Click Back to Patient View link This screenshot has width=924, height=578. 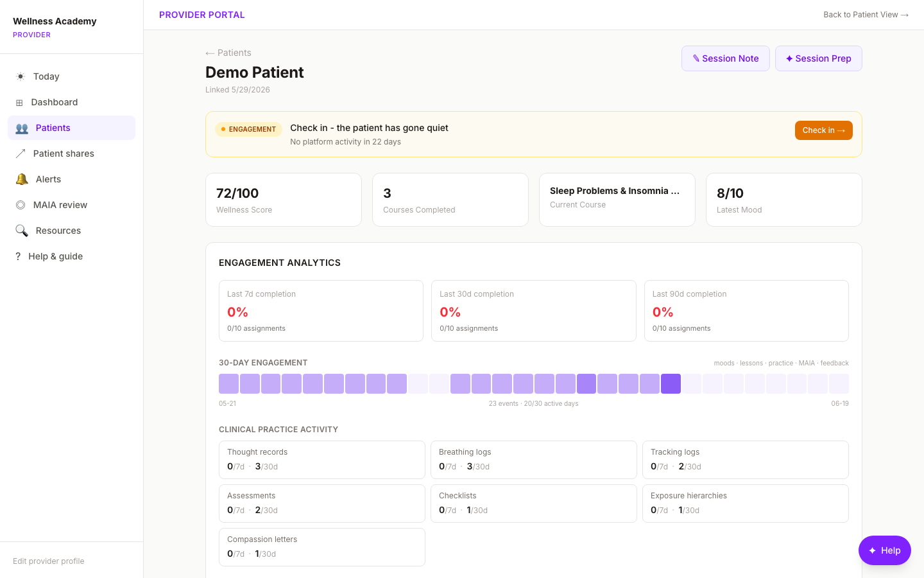tap(866, 15)
